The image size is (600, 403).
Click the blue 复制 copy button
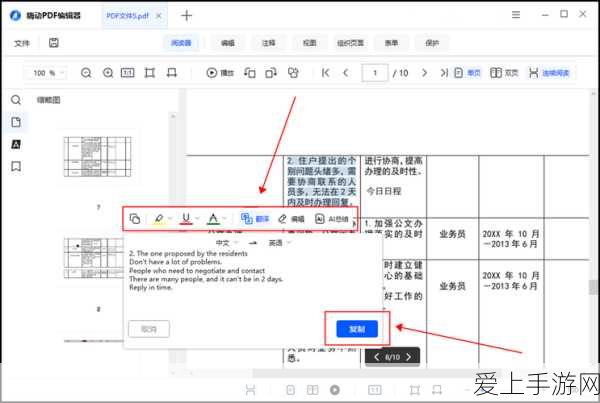click(357, 329)
